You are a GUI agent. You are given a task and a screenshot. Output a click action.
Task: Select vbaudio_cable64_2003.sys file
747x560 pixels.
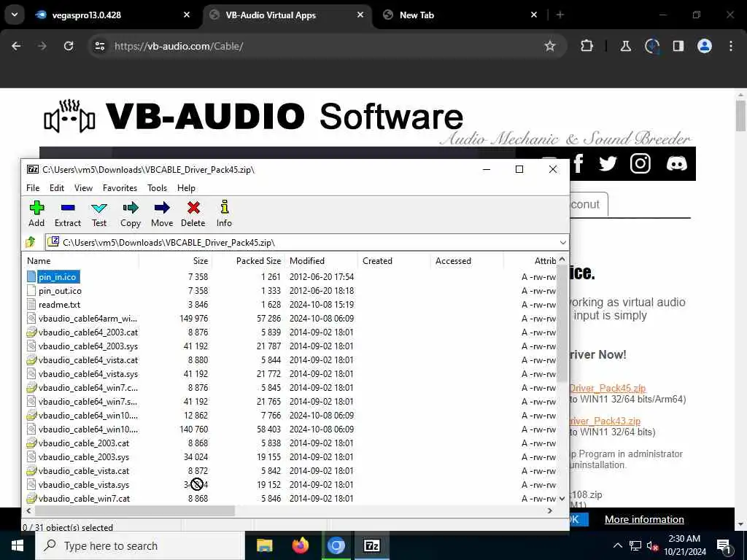point(88,346)
